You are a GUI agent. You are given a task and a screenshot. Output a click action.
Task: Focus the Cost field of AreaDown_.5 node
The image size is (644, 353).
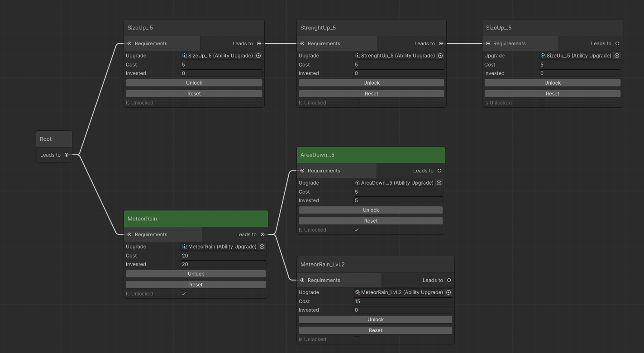(398, 192)
